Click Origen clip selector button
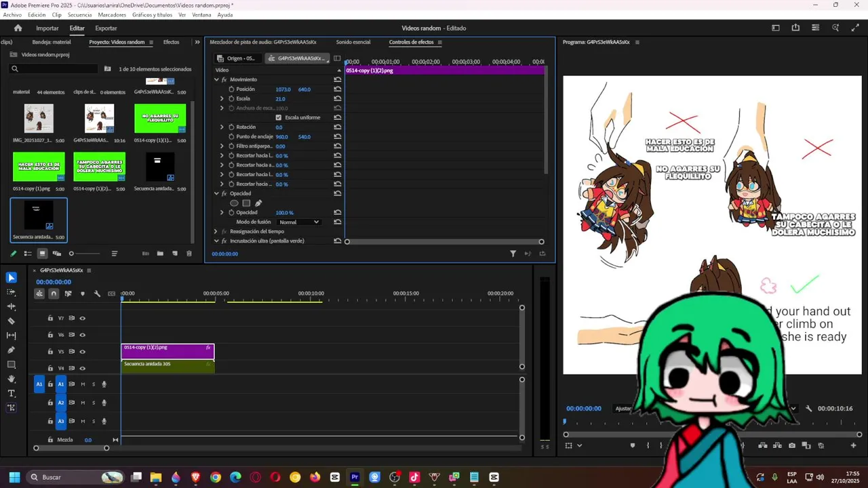Image resolution: width=868 pixels, height=488 pixels. coord(237,58)
